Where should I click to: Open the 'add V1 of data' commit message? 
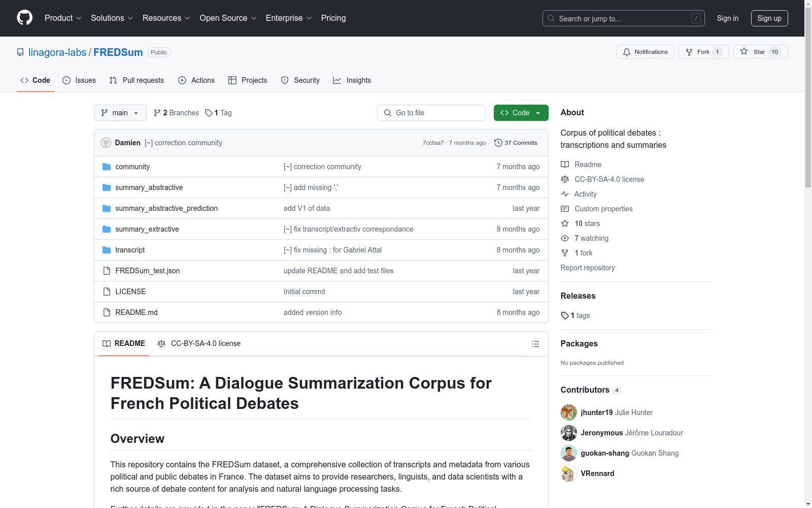pos(307,208)
